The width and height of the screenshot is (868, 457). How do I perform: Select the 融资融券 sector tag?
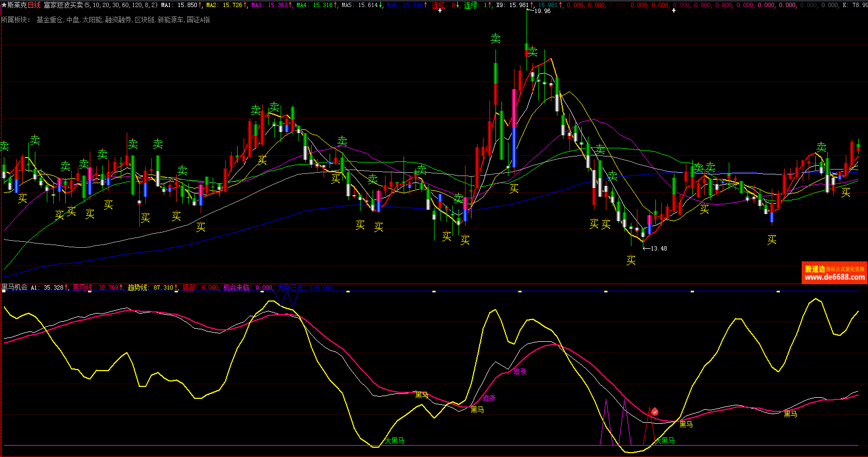pos(119,20)
